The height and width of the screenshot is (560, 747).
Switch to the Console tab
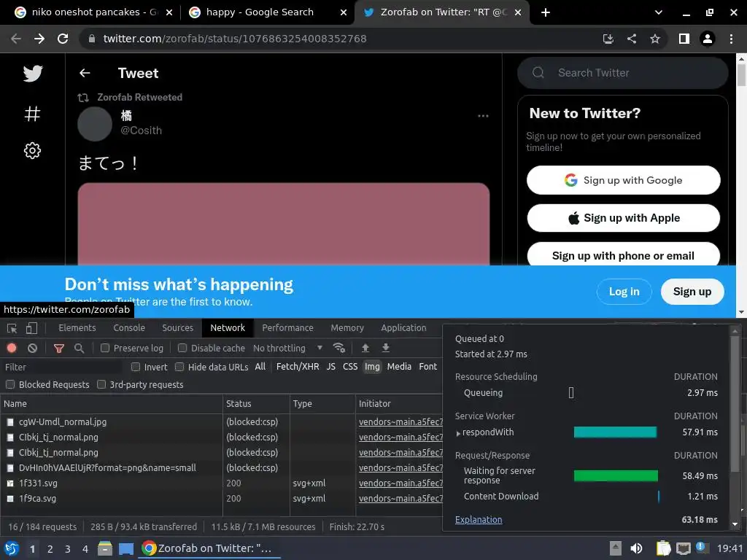pyautogui.click(x=129, y=327)
